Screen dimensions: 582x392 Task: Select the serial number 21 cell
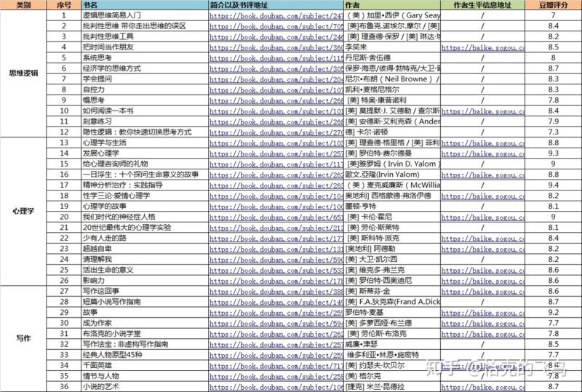click(x=64, y=227)
